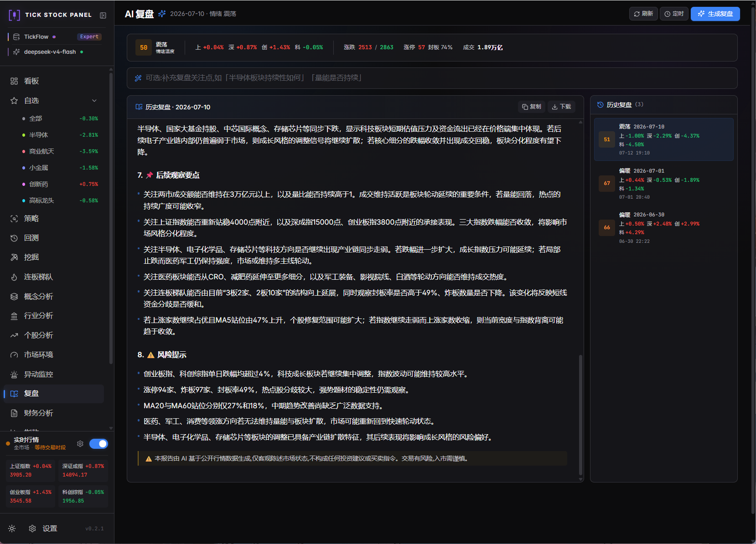Open history review dated 2026-07-01
The width and height of the screenshot is (756, 544).
[x=663, y=184]
